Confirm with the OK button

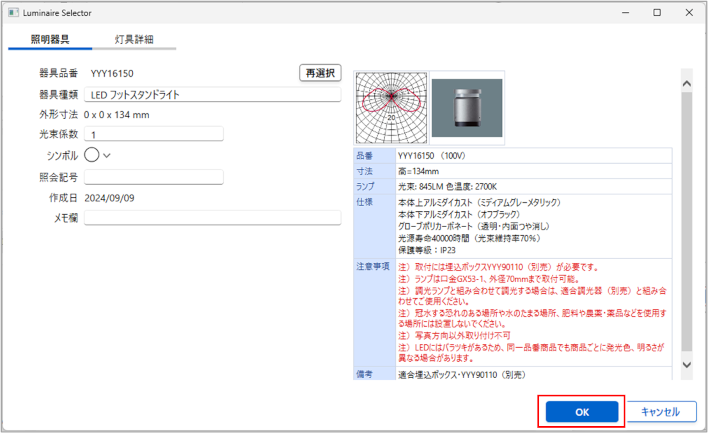[582, 411]
